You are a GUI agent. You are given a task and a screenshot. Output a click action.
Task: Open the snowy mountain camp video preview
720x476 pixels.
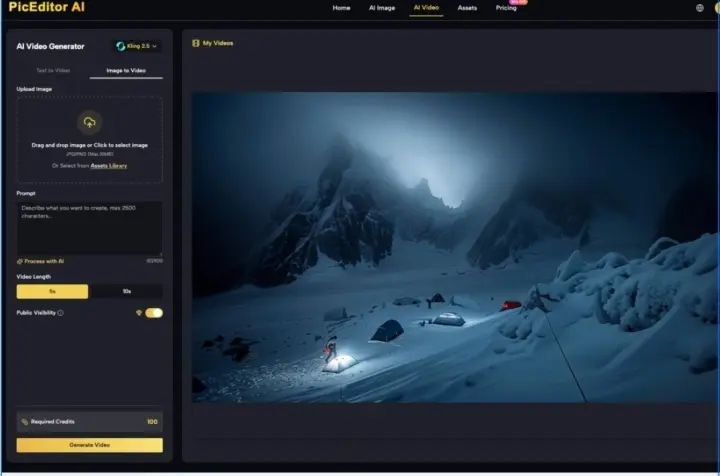coord(455,247)
